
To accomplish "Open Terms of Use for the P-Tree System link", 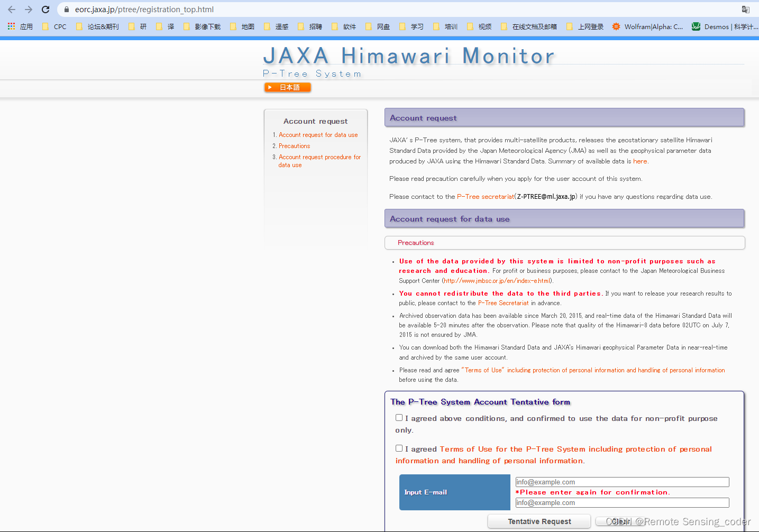I will pos(554,455).
